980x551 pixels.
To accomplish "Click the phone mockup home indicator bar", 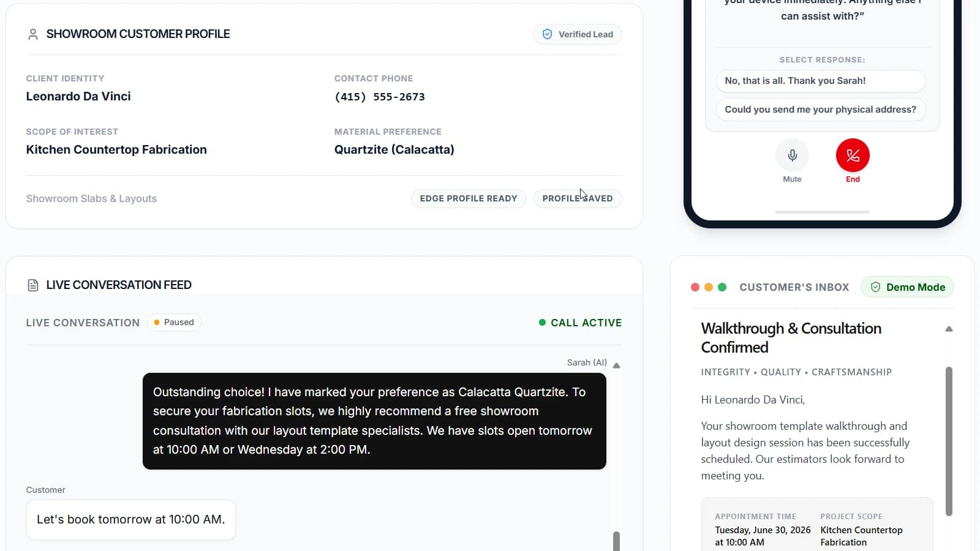I will click(822, 212).
